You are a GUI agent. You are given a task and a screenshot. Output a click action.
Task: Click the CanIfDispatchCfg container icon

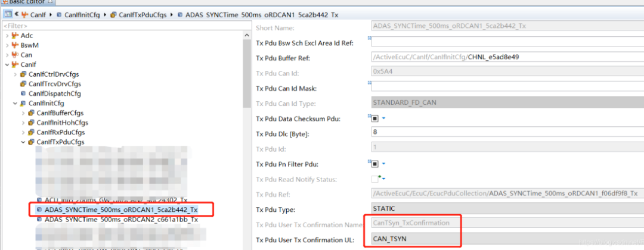click(23, 93)
